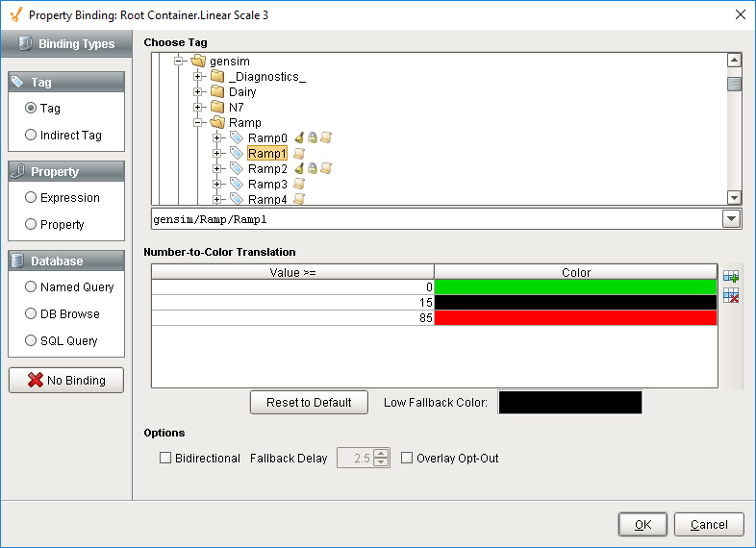756x548 pixels.
Task: Click the Binding Types header icon
Action: (26, 43)
